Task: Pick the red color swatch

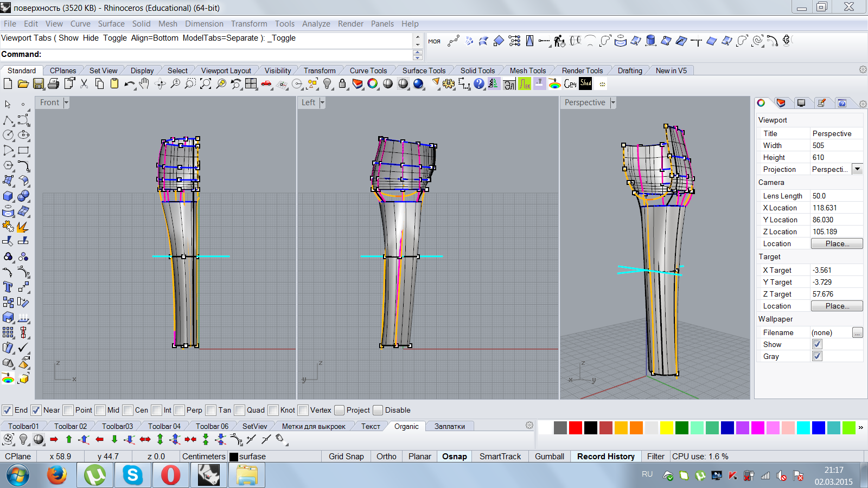Action: (x=576, y=428)
